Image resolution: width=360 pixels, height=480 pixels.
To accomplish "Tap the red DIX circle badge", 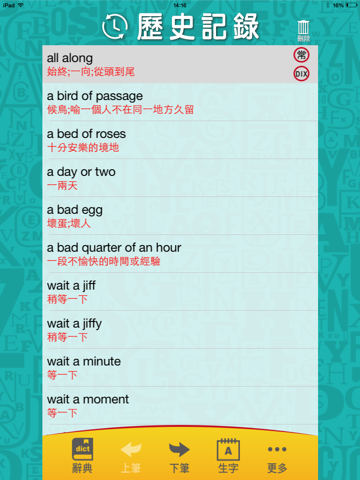I will [x=301, y=74].
